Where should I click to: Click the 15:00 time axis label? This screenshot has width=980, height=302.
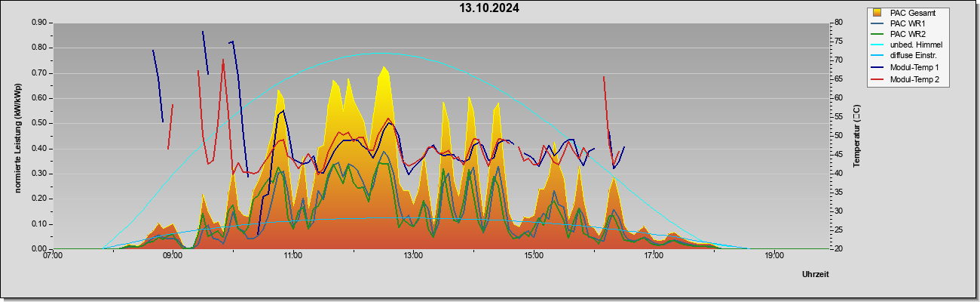tap(533, 256)
